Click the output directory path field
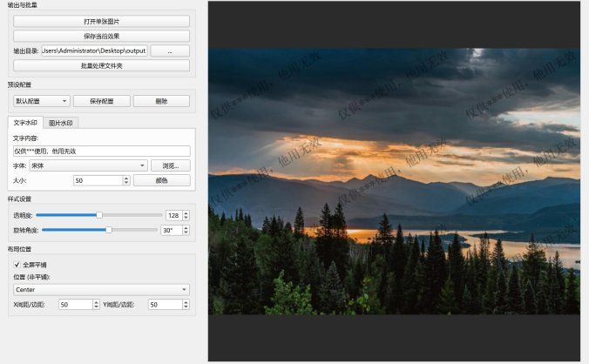Screen dimensions: 589x364 coord(94,51)
